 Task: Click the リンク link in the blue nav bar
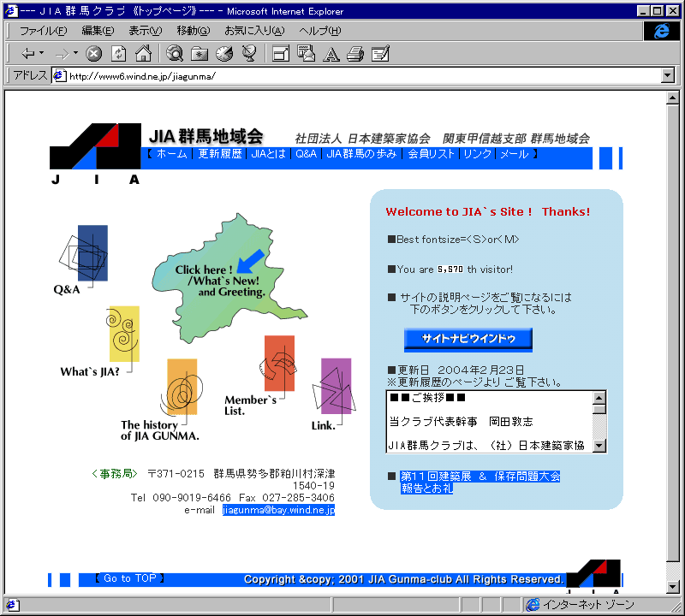click(478, 154)
